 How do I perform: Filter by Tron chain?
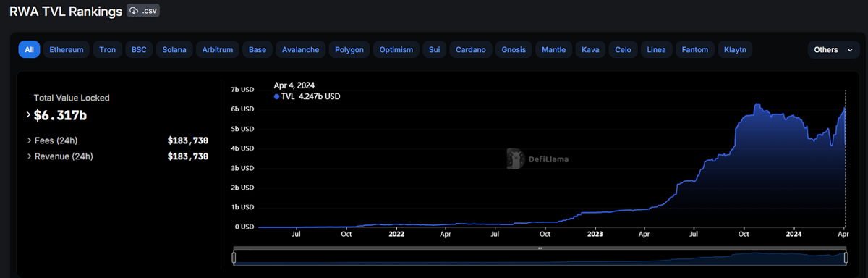click(x=107, y=50)
